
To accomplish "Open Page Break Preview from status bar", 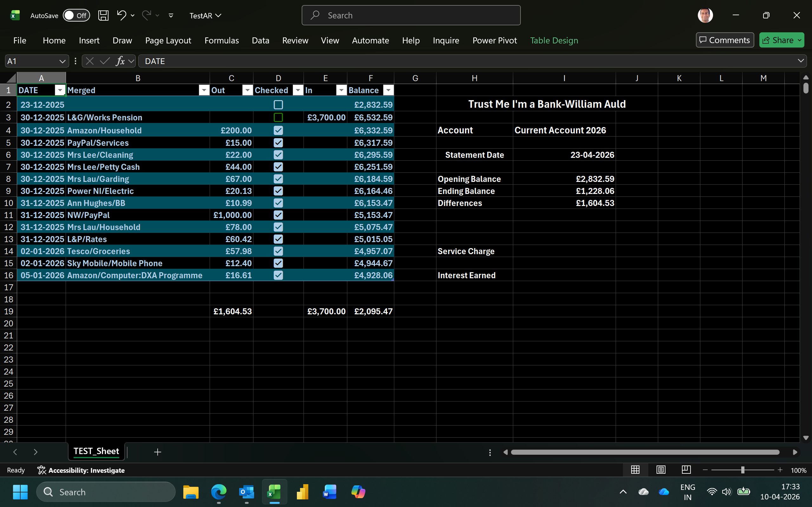I will 686,470.
